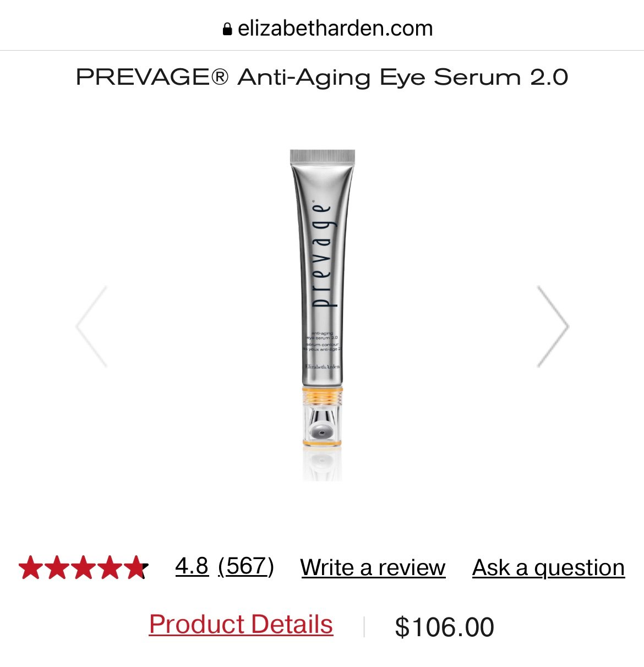Open the silver serum tube product image
Screen dimensions: 644x667
(323, 315)
